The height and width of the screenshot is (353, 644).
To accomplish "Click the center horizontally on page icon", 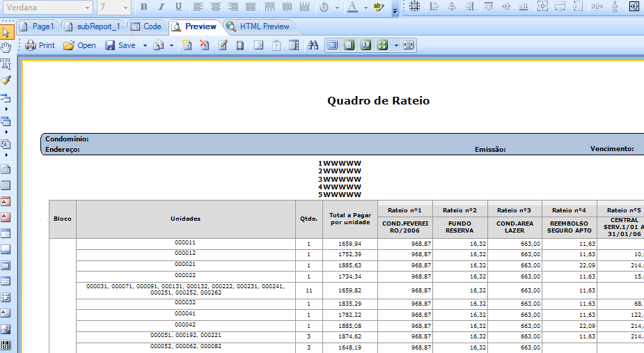I will point(597,6).
